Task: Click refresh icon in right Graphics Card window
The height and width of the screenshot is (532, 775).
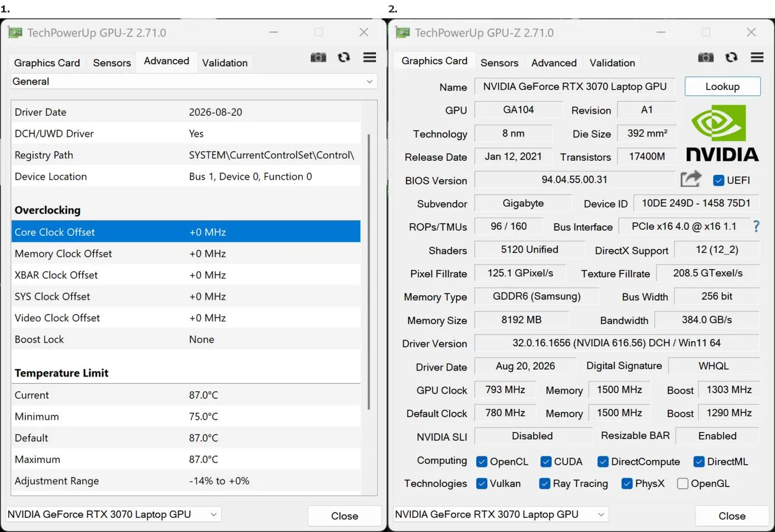Action: point(731,57)
